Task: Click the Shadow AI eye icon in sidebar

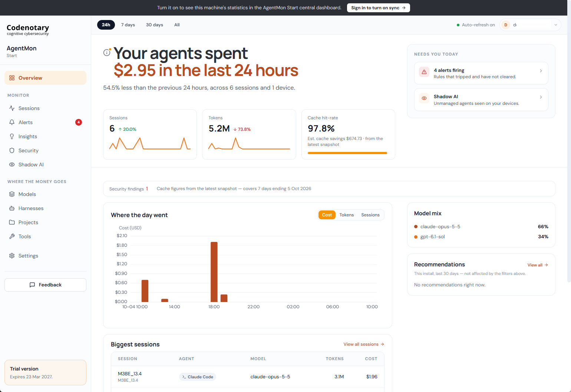Action: pyautogui.click(x=12, y=165)
